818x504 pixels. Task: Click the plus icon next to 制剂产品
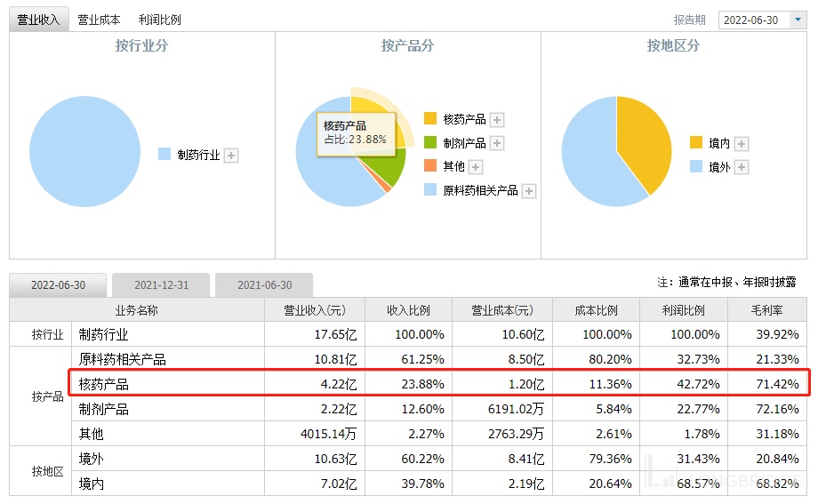[497, 143]
